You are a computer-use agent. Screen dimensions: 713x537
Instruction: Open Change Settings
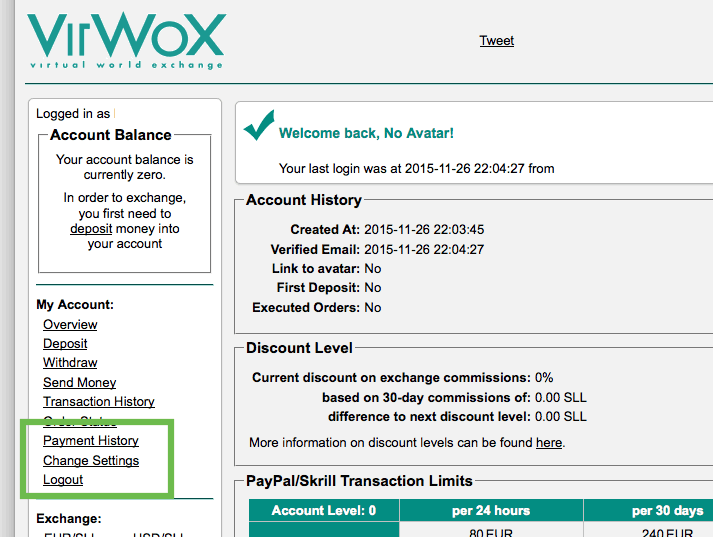(91, 460)
